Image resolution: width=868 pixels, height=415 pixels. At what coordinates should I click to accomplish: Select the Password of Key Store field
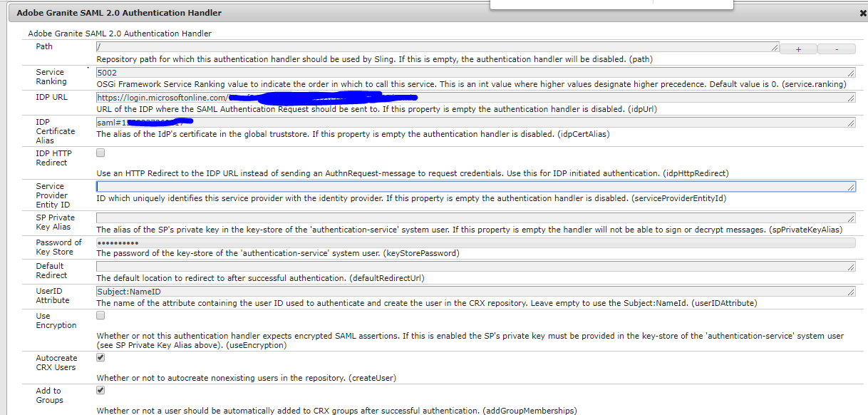pyautogui.click(x=428, y=242)
